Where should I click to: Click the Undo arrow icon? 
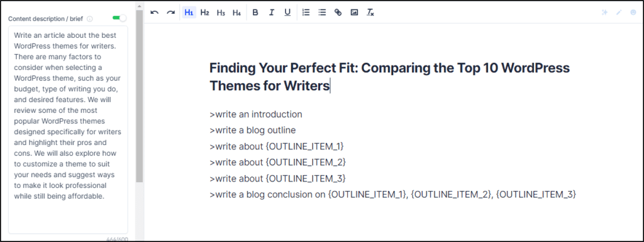(x=155, y=13)
